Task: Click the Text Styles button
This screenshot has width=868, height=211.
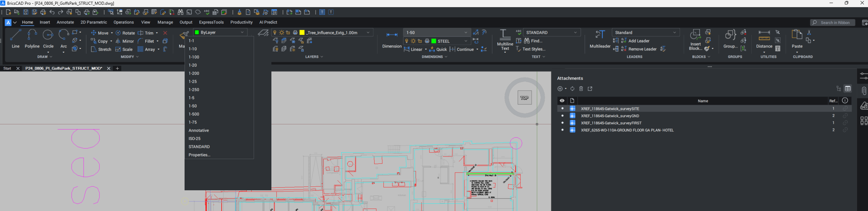Action: click(534, 49)
